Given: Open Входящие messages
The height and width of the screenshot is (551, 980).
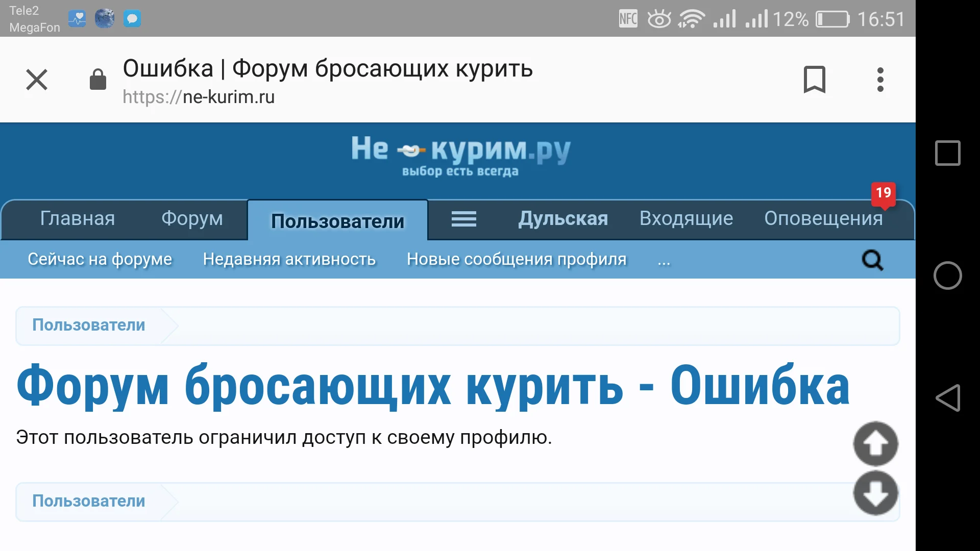Looking at the screenshot, I should coord(686,219).
